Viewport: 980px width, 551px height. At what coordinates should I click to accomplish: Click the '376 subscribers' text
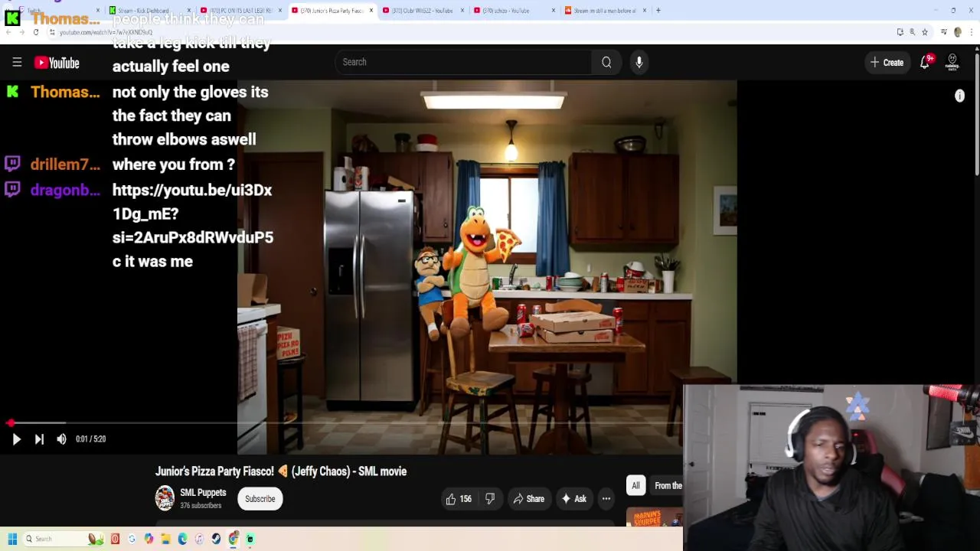[x=201, y=506]
